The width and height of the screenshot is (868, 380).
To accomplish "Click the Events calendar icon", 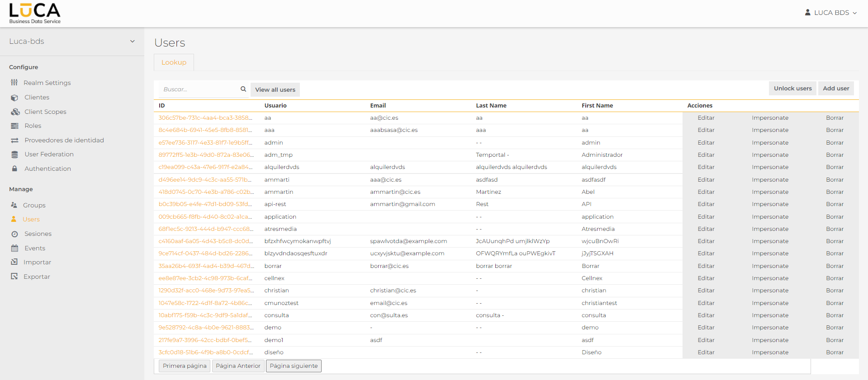I will (x=14, y=248).
